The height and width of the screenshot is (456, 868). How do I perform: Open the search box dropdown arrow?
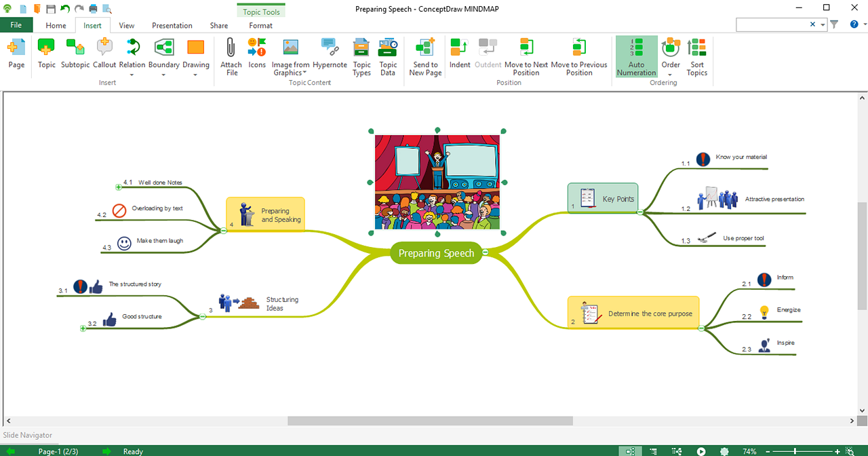tap(823, 24)
